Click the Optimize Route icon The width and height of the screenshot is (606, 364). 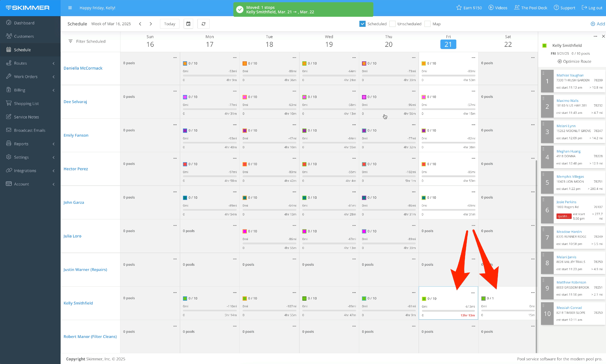(x=559, y=61)
